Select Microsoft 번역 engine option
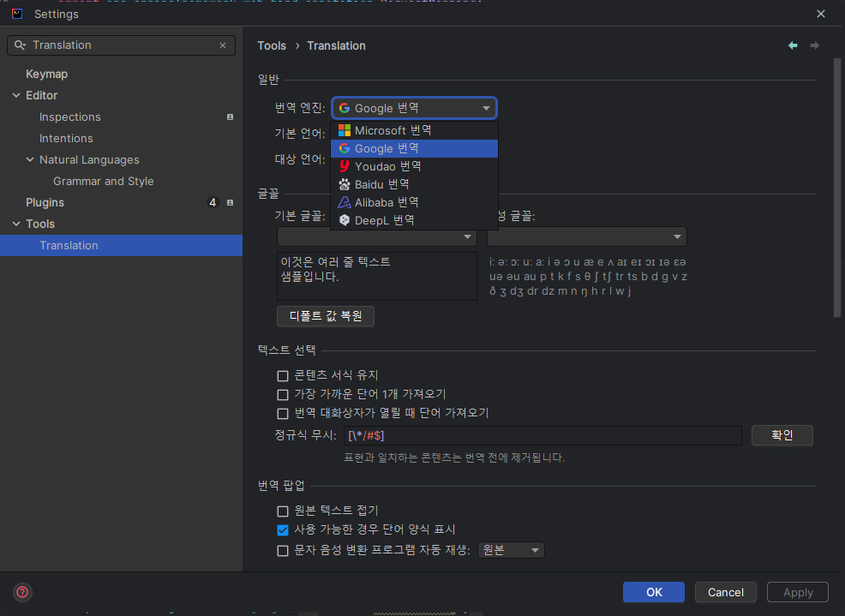845x616 pixels. point(414,130)
